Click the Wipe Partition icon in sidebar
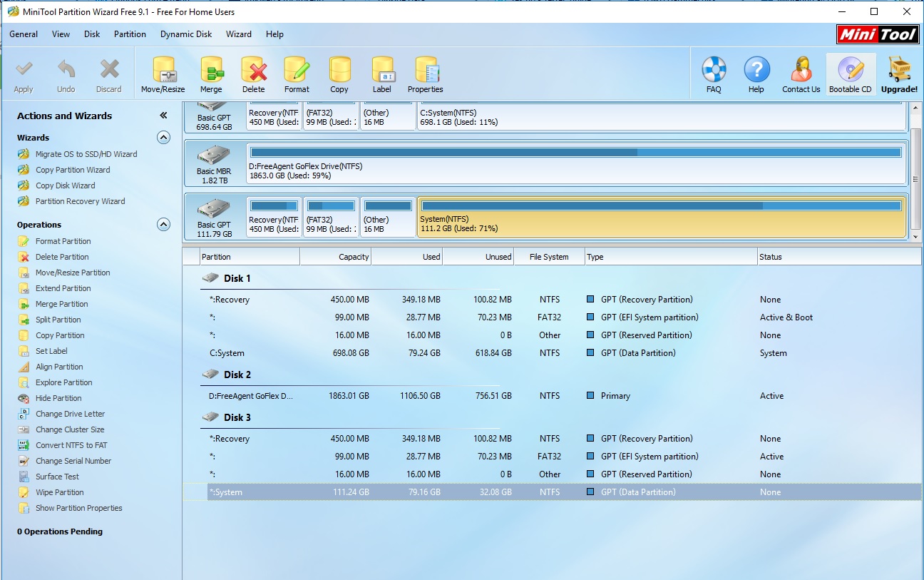 (24, 492)
